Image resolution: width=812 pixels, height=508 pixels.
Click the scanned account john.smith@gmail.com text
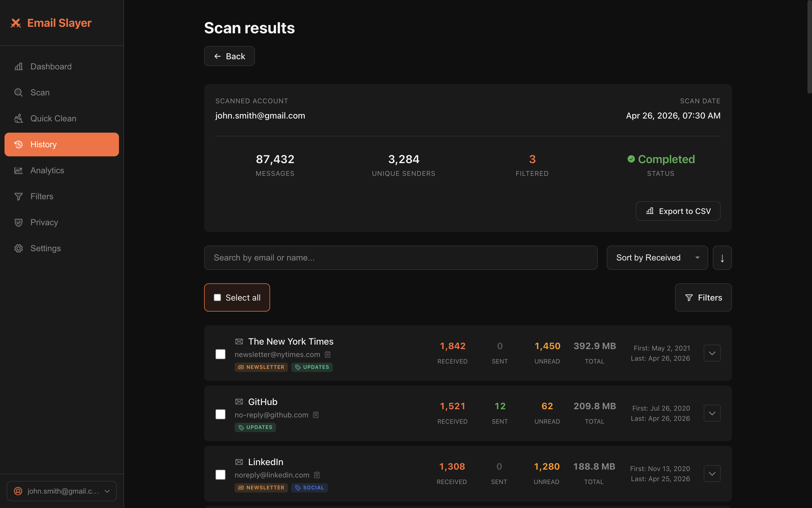coord(260,116)
